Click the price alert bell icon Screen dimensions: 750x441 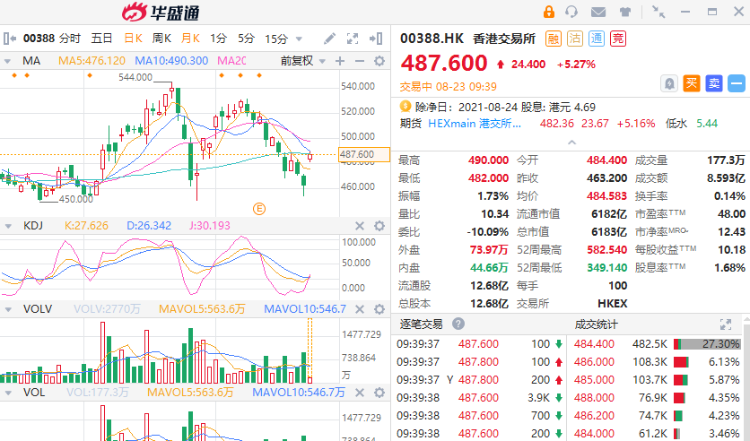click(669, 84)
